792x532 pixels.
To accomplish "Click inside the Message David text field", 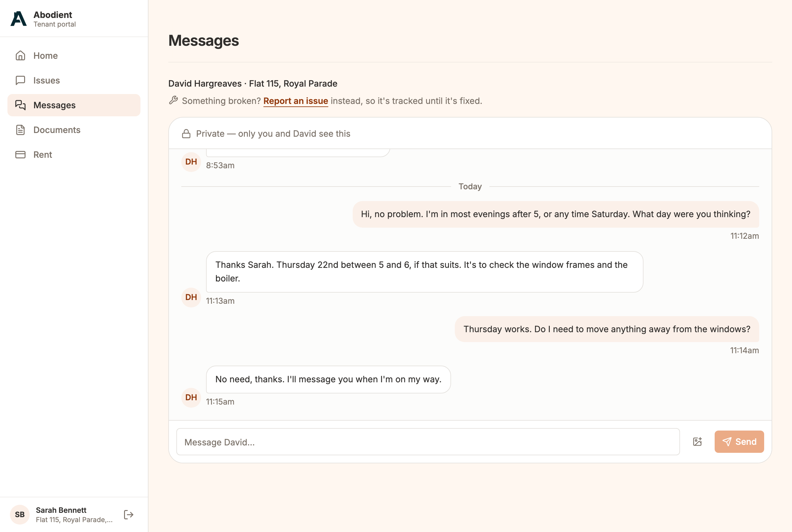I will click(428, 442).
